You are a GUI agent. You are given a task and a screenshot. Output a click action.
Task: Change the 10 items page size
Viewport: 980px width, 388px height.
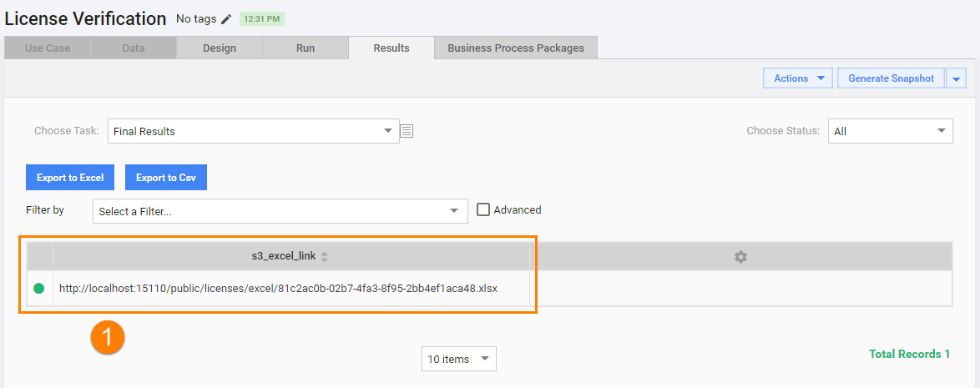459,359
